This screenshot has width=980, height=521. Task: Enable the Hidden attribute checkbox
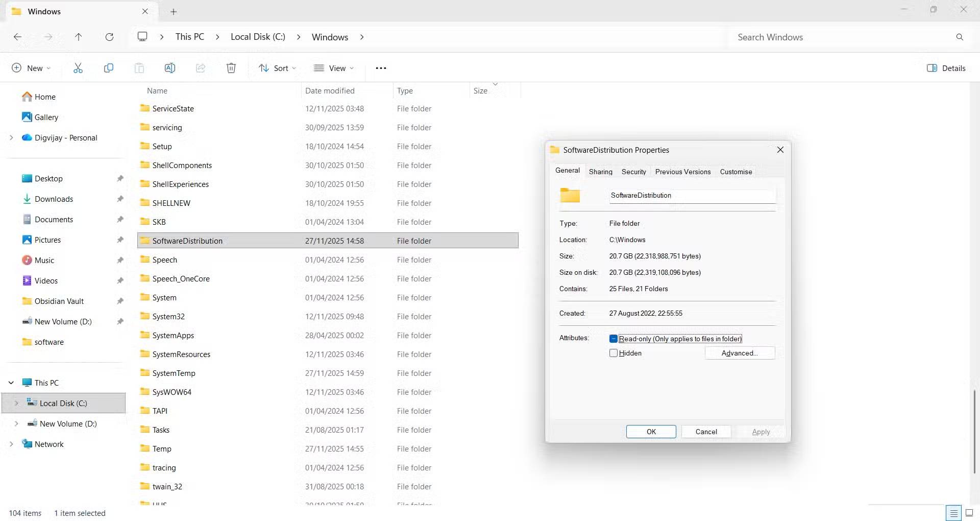(614, 353)
